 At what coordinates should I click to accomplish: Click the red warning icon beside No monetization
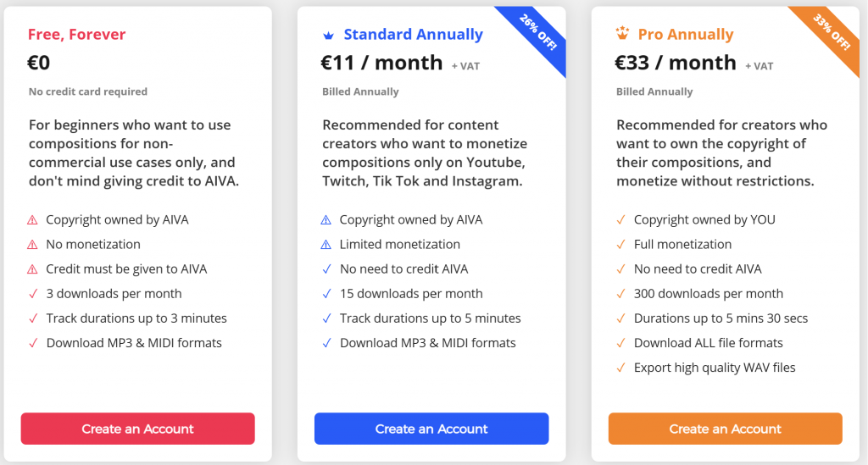pos(33,245)
